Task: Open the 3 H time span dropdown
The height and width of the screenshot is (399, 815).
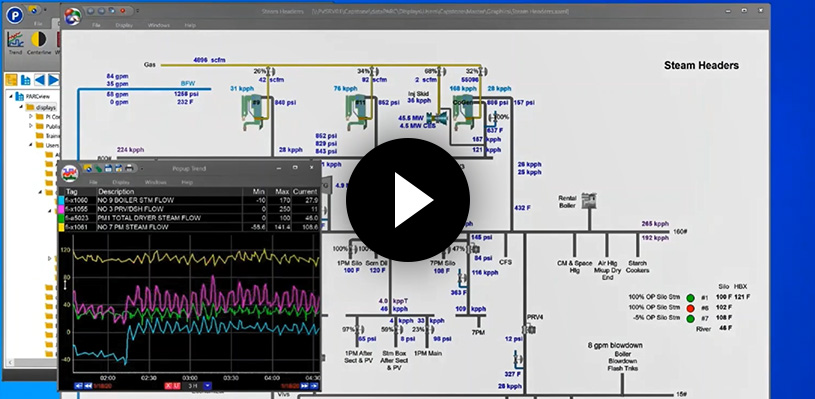Action: pos(207,385)
